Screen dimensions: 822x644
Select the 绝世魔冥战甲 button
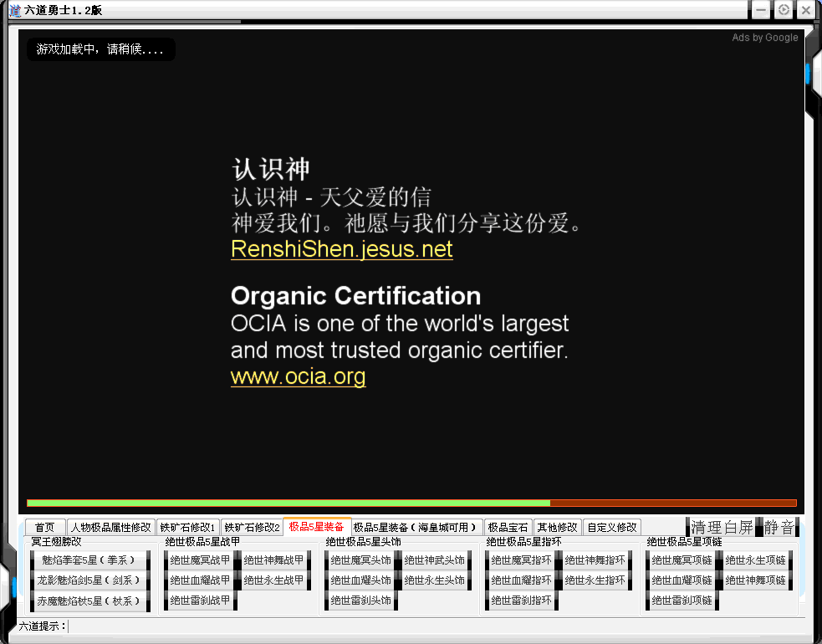tap(200, 560)
